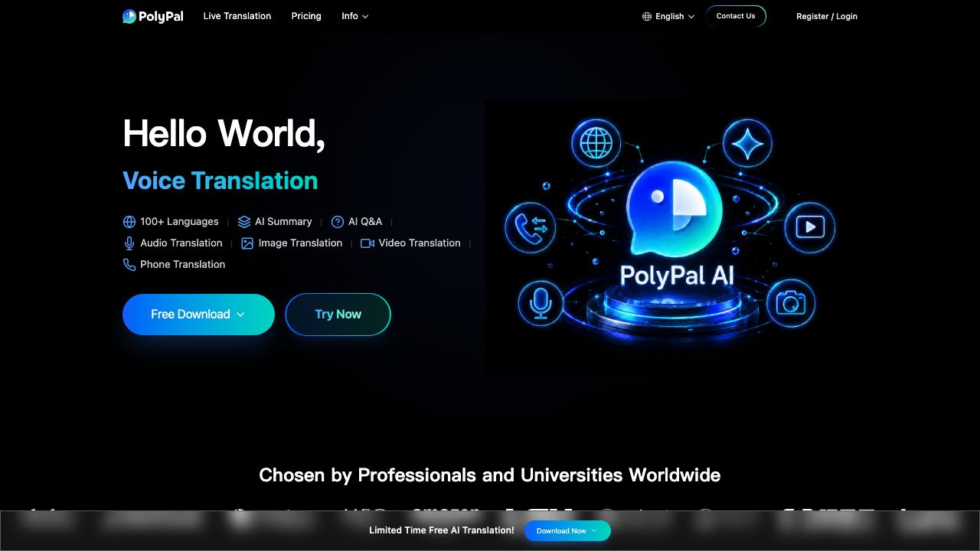The height and width of the screenshot is (551, 980).
Task: Click the 'AI Summary' text
Action: 283,222
